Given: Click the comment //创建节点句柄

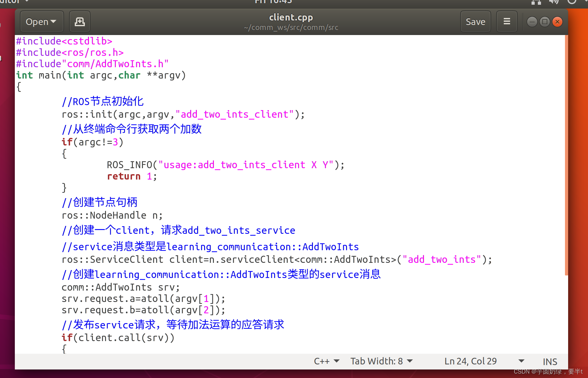Looking at the screenshot, I should tap(99, 202).
